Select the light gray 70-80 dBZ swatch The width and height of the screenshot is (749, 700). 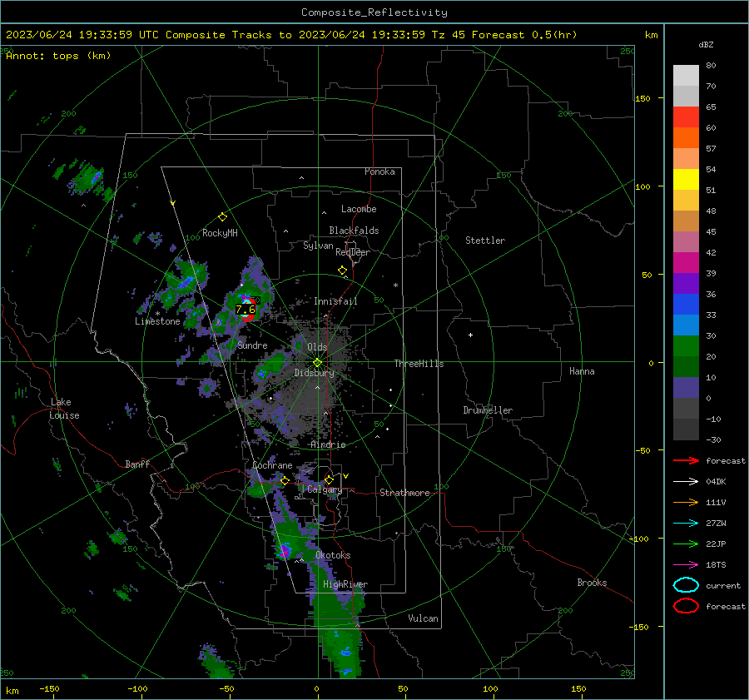click(x=686, y=76)
